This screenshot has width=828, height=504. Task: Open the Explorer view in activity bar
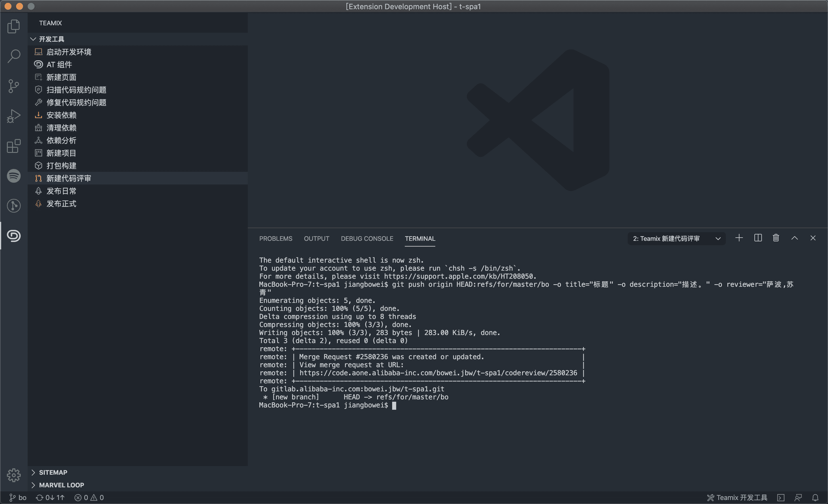coord(14,26)
